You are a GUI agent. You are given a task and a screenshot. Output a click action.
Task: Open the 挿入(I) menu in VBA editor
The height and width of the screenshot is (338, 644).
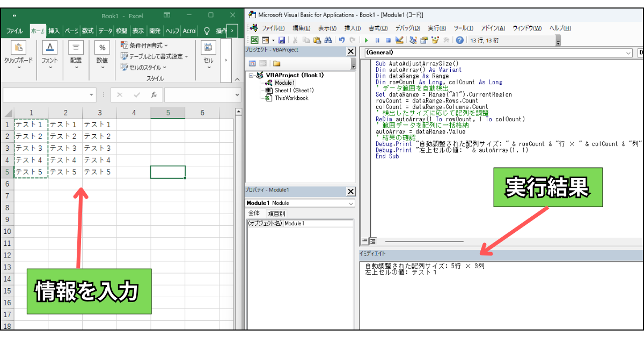pyautogui.click(x=353, y=28)
